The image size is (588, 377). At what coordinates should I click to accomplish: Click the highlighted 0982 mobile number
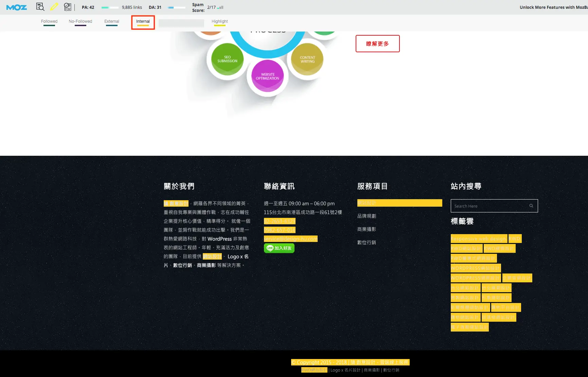tap(280, 230)
